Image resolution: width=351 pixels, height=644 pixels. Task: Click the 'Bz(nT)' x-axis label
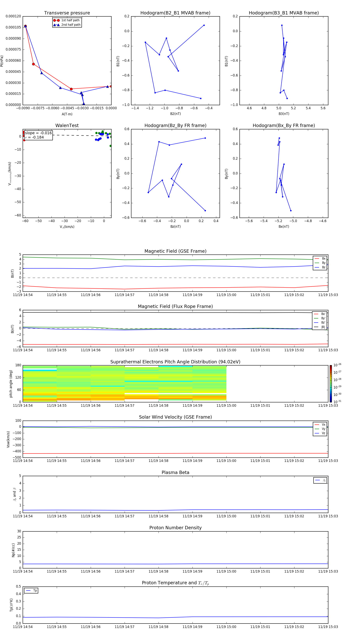pos(175,227)
